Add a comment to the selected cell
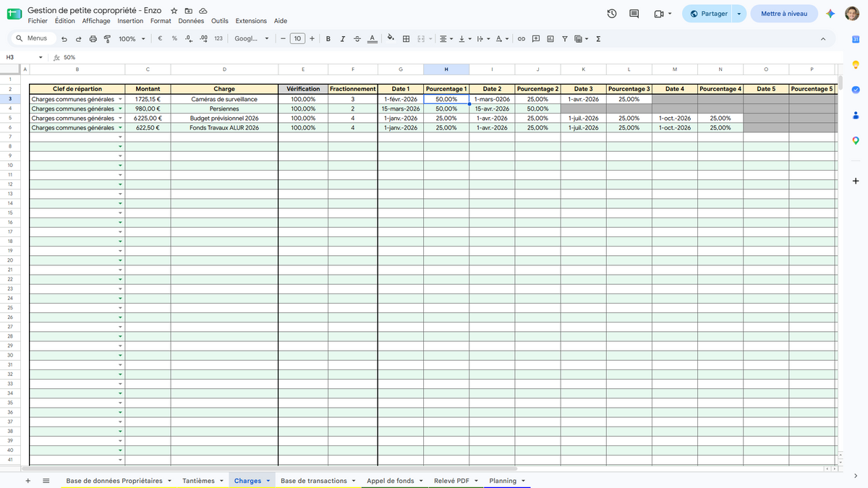 536,38
